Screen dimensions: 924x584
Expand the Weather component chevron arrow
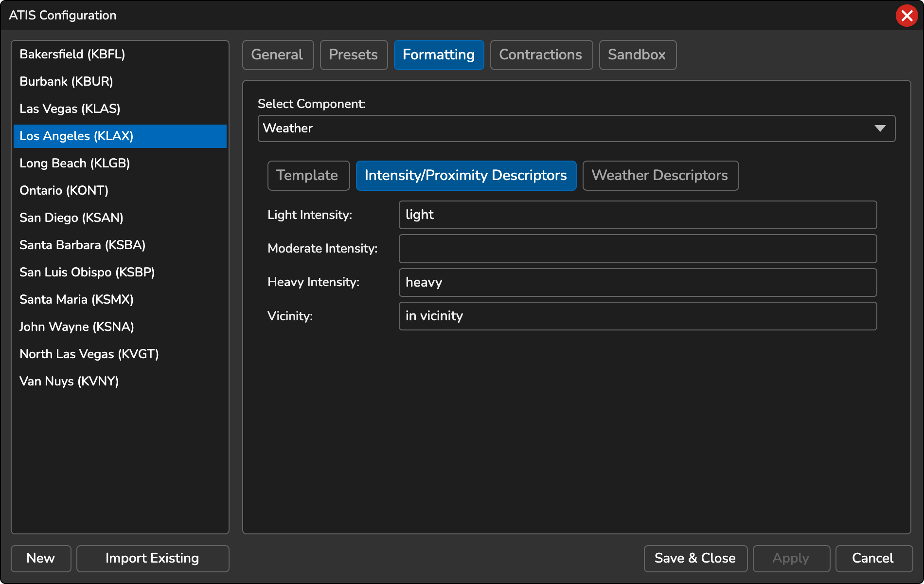coord(880,128)
